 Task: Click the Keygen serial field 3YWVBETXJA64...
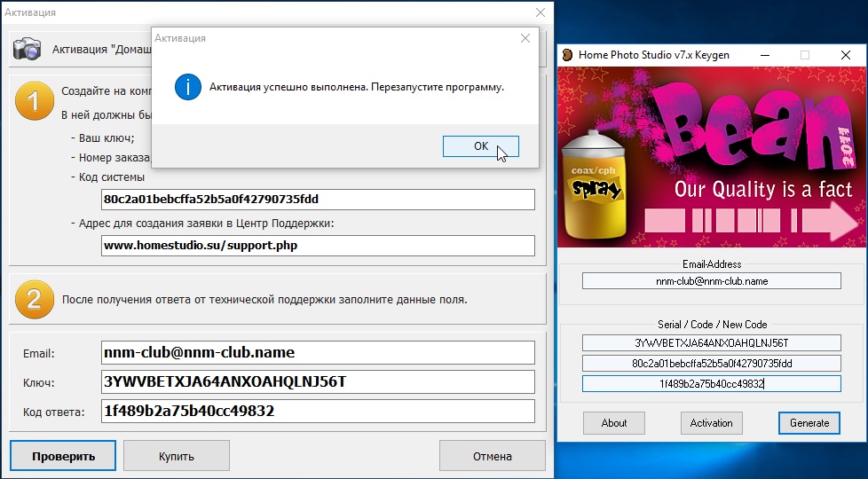click(x=711, y=343)
